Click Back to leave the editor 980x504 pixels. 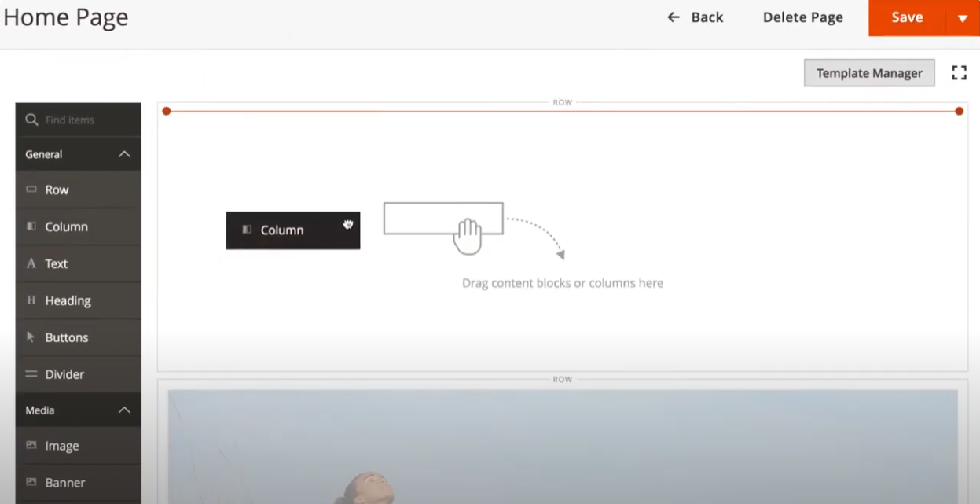[696, 17]
